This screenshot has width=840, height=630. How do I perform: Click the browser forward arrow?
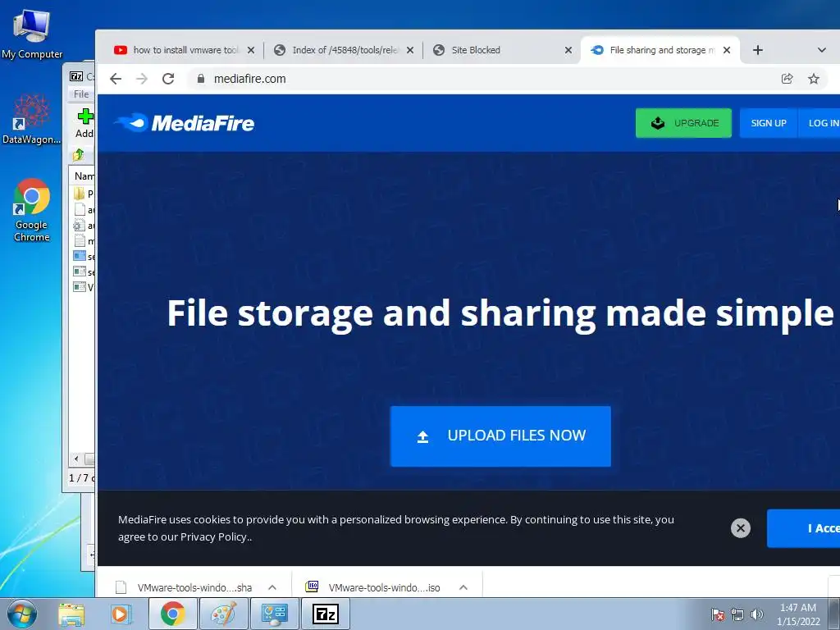point(141,79)
